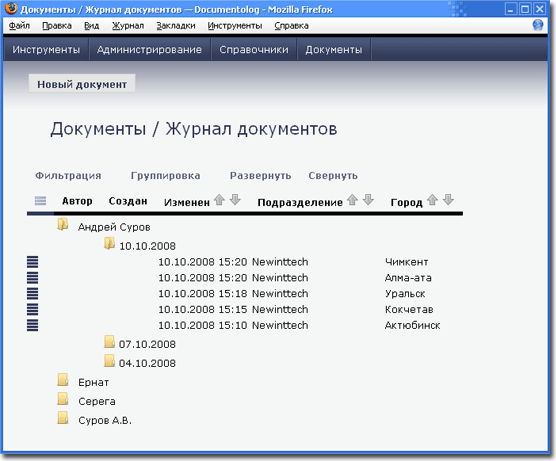Sort Изменен column descending with down arrow
This screenshot has height=461, width=556.
coord(235,200)
